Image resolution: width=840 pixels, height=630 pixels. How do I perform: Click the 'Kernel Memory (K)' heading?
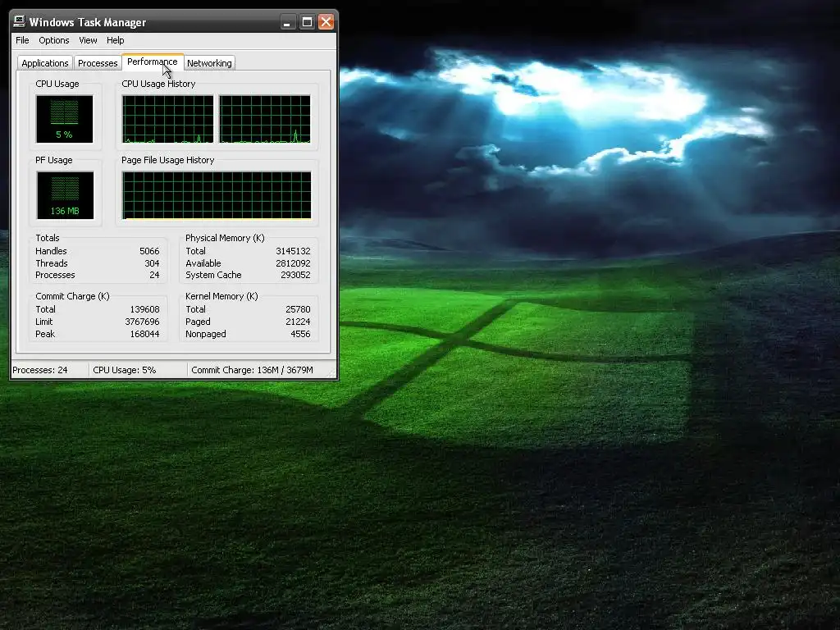221,296
